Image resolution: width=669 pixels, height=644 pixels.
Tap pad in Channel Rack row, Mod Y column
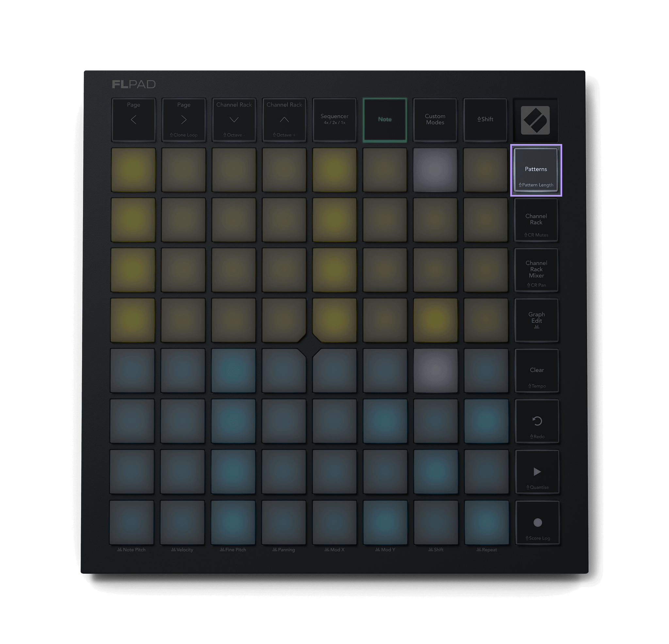point(385,220)
